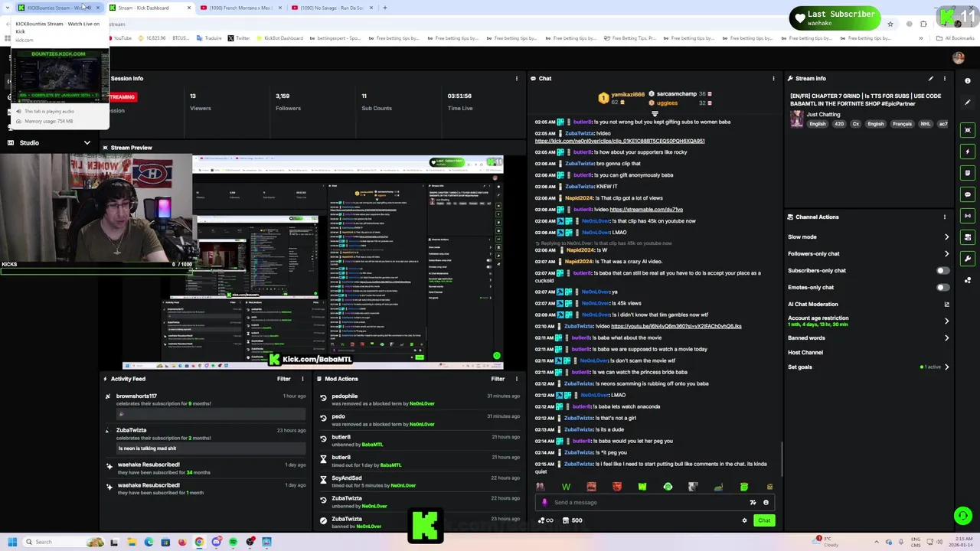Viewport: 980px width, 551px height.
Task: Open Activity Feed Filter dropdown
Action: tap(284, 379)
